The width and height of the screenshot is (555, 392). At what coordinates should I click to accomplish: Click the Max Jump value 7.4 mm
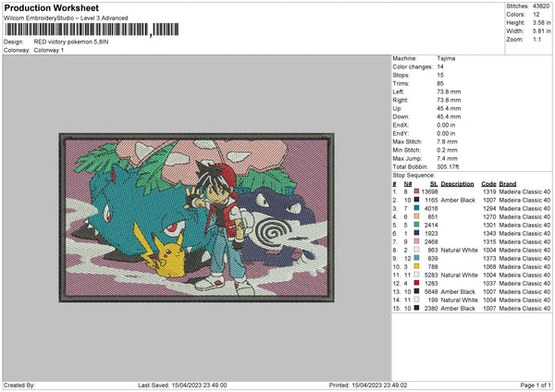click(448, 158)
